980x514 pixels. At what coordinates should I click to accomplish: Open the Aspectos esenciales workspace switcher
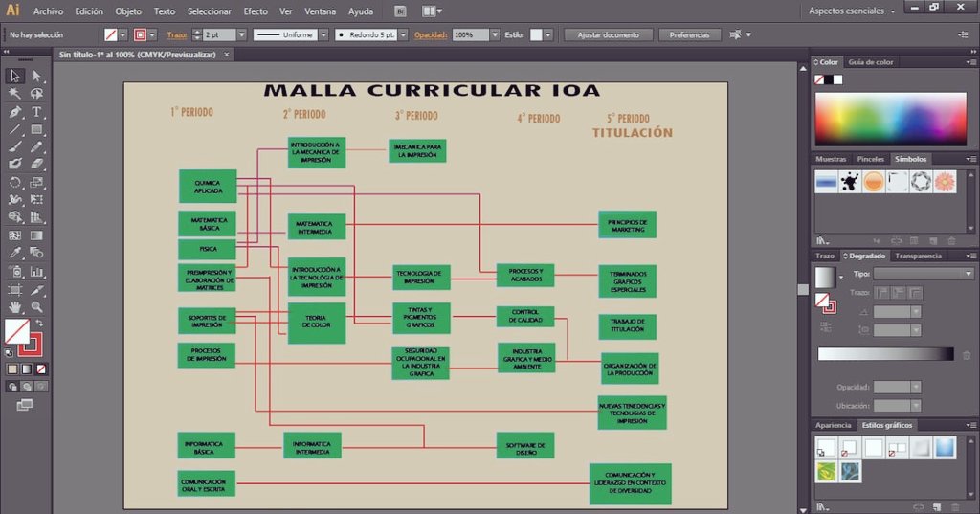click(x=851, y=11)
